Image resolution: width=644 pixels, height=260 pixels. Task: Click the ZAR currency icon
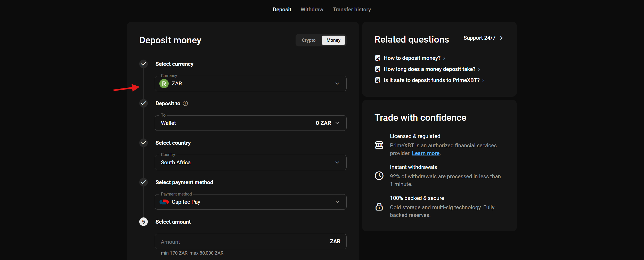pos(164,84)
